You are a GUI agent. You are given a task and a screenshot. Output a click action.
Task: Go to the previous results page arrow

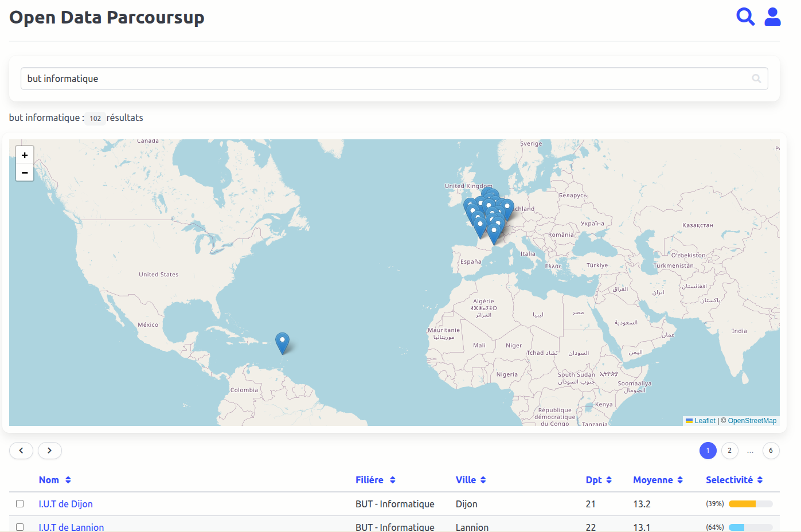click(21, 451)
